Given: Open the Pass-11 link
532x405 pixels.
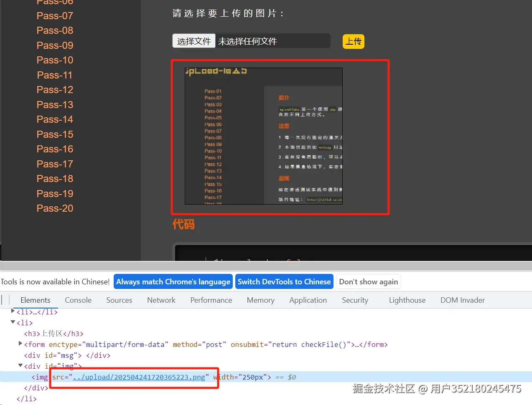Looking at the screenshot, I should 55,75.
